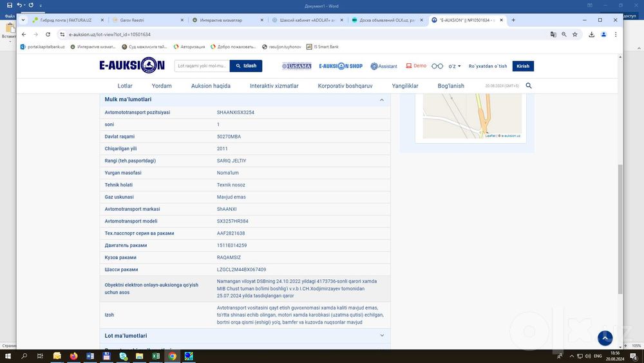Screen dimensions: 644x363
Task: Click the Save icon in Word title bar
Action: click(10, 5)
